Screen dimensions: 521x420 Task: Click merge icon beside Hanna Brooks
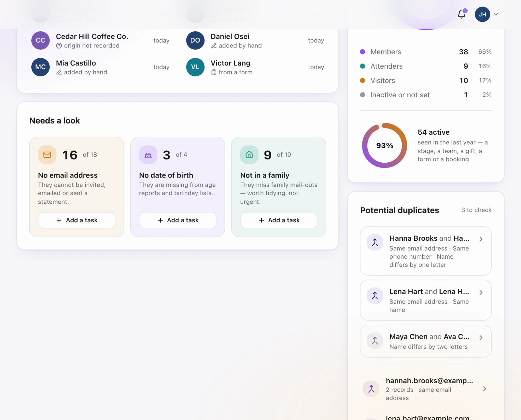click(x=375, y=242)
